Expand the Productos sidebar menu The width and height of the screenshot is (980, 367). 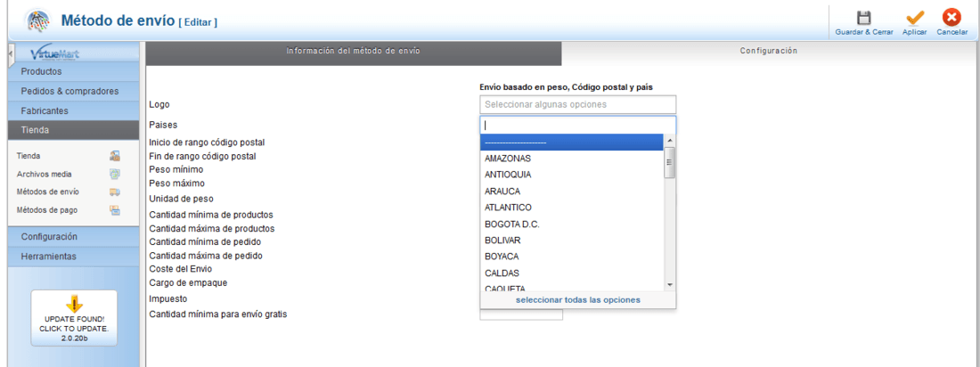click(73, 72)
